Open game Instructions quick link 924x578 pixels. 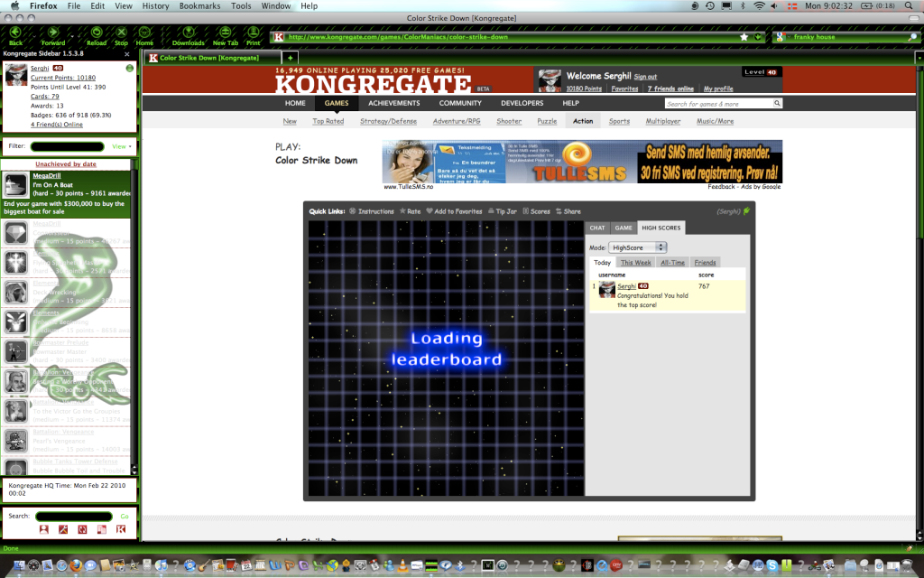(371, 211)
